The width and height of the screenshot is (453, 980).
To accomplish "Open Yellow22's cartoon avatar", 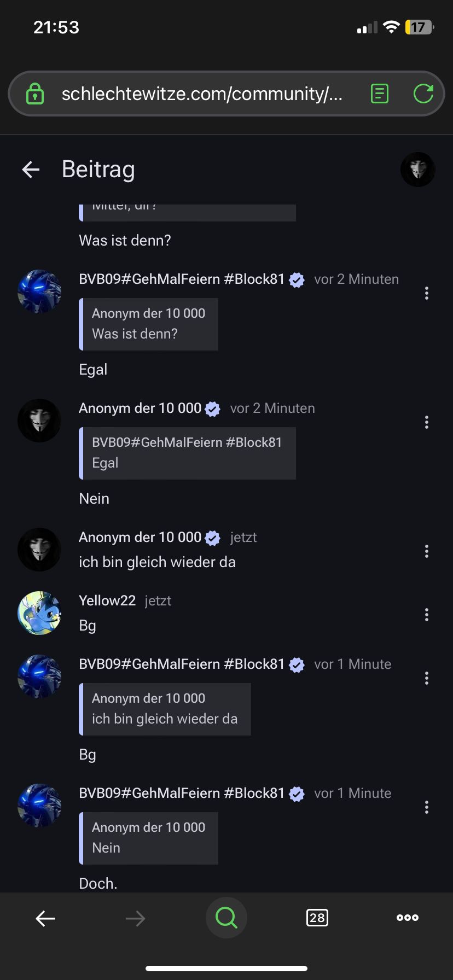I will (39, 613).
